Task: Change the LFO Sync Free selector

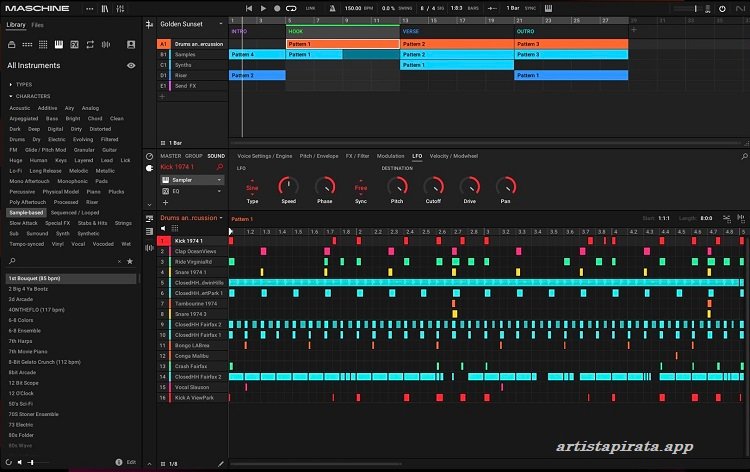Action: coord(361,188)
